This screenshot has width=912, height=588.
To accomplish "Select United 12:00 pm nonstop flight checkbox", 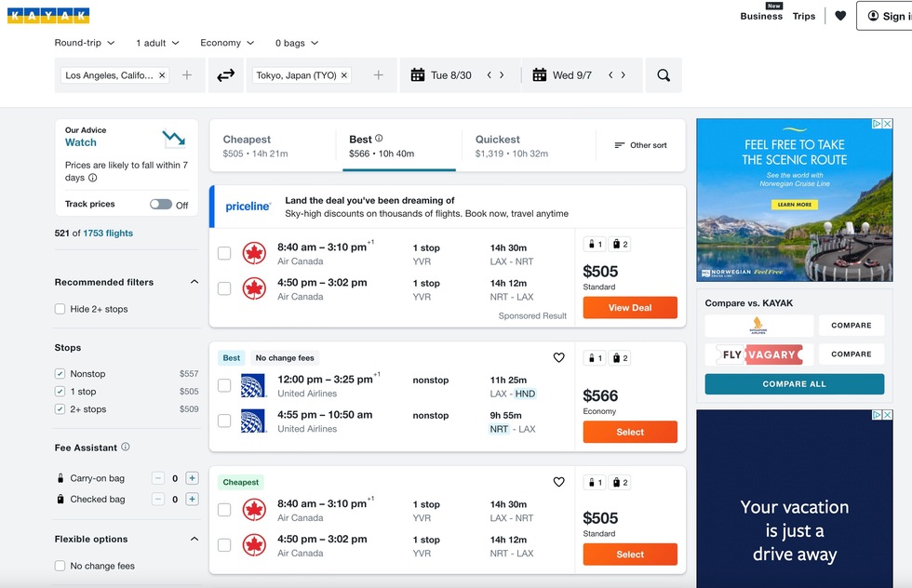I will tap(224, 385).
